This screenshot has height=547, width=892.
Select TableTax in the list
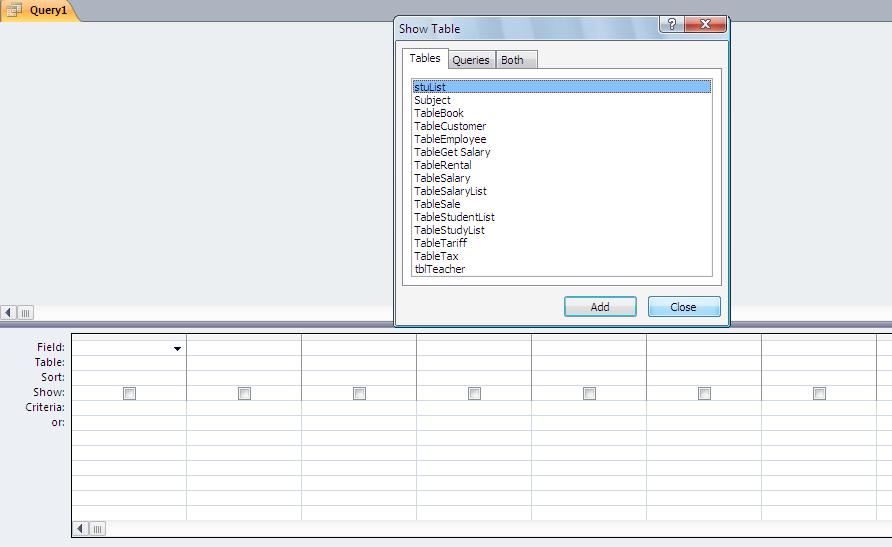[561, 256]
